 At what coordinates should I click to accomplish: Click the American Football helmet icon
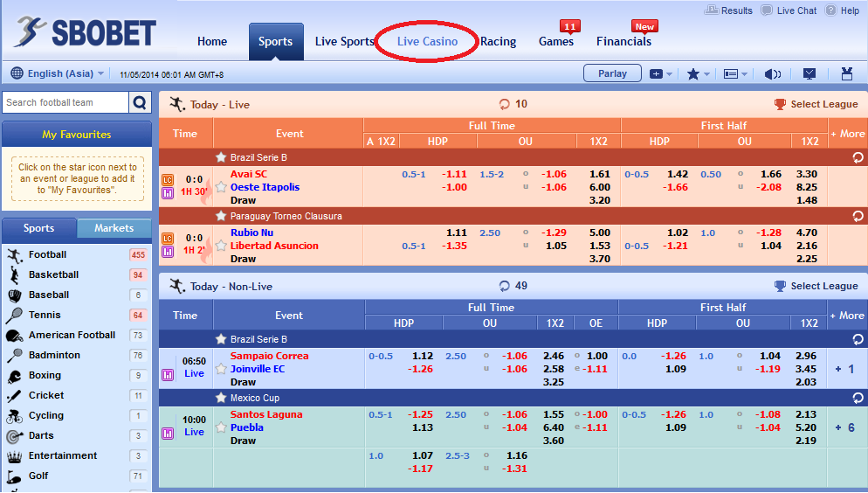pos(14,336)
